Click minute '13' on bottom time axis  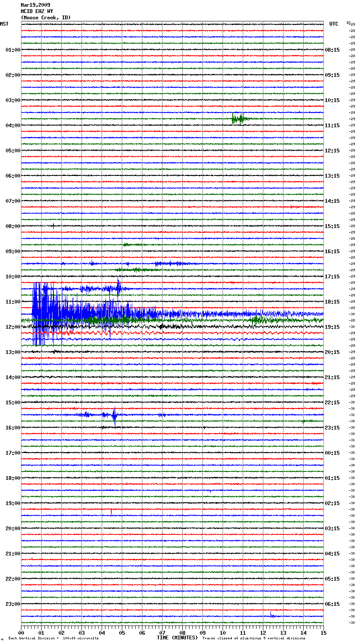[x=283, y=633]
